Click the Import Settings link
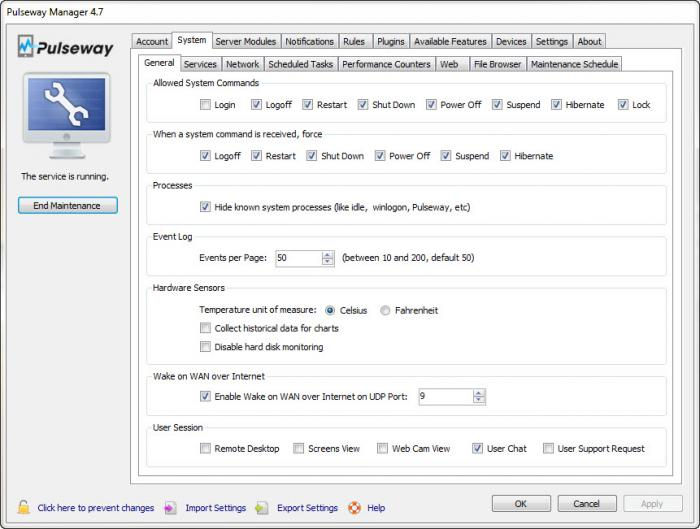The image size is (700, 529). pos(216,508)
